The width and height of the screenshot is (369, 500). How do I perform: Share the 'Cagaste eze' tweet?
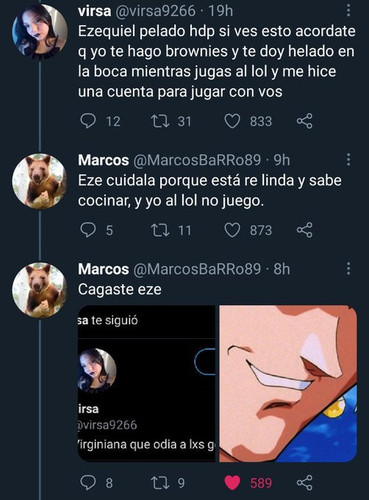pos(304,482)
